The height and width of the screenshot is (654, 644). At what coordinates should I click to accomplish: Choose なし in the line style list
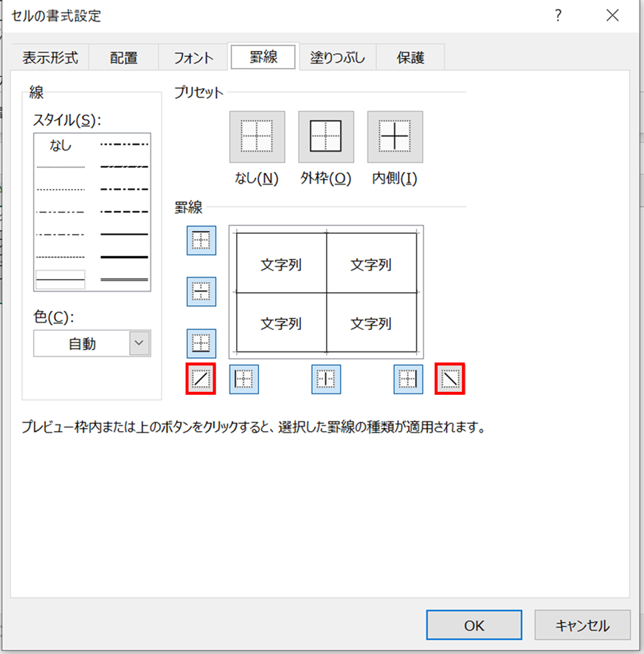pyautogui.click(x=60, y=146)
